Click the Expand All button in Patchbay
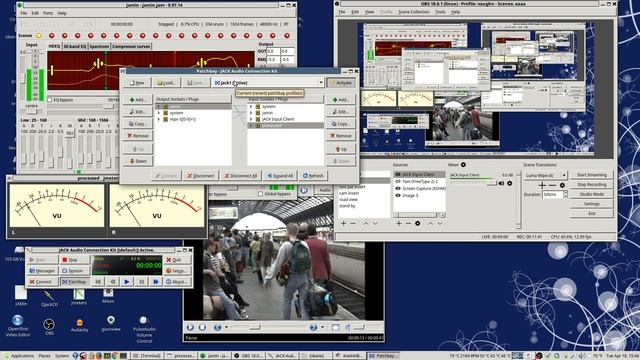The image size is (640, 360). 280,176
